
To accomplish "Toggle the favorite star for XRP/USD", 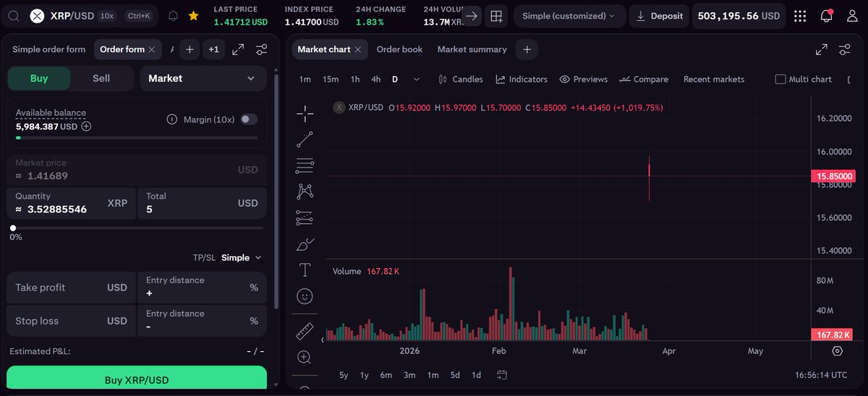I will point(193,15).
